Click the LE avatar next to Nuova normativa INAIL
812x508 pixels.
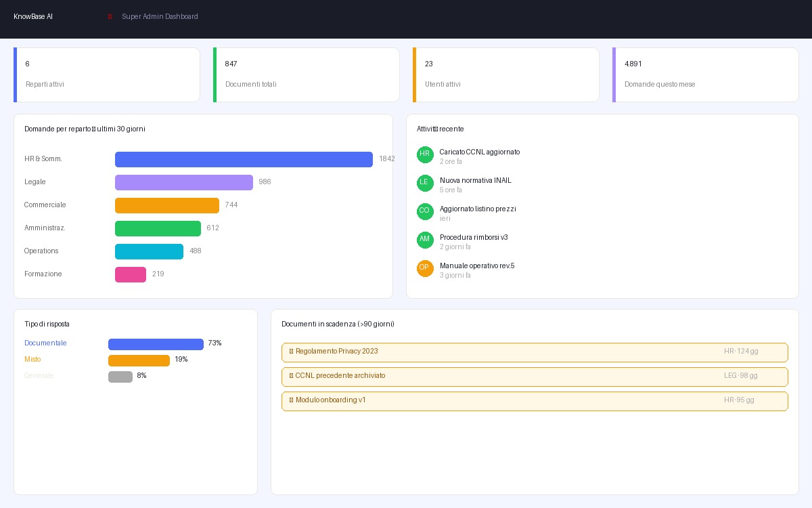[425, 183]
